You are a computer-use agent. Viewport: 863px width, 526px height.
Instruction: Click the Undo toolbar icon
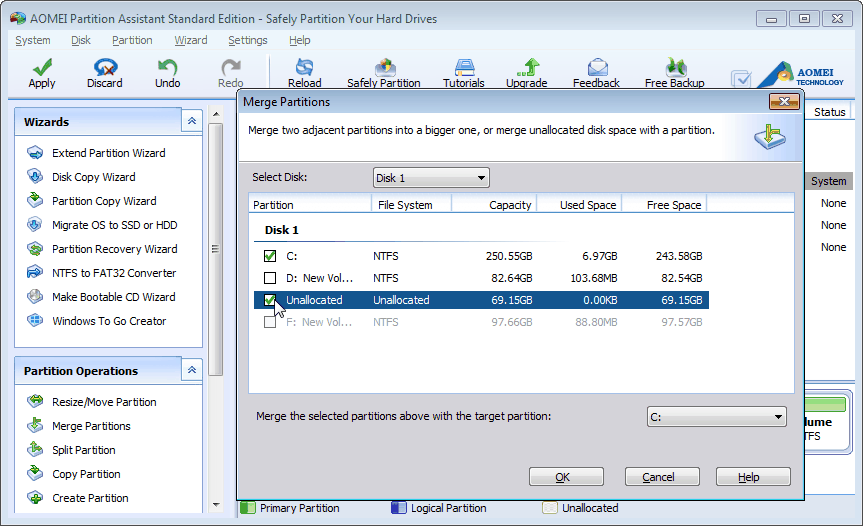click(167, 73)
